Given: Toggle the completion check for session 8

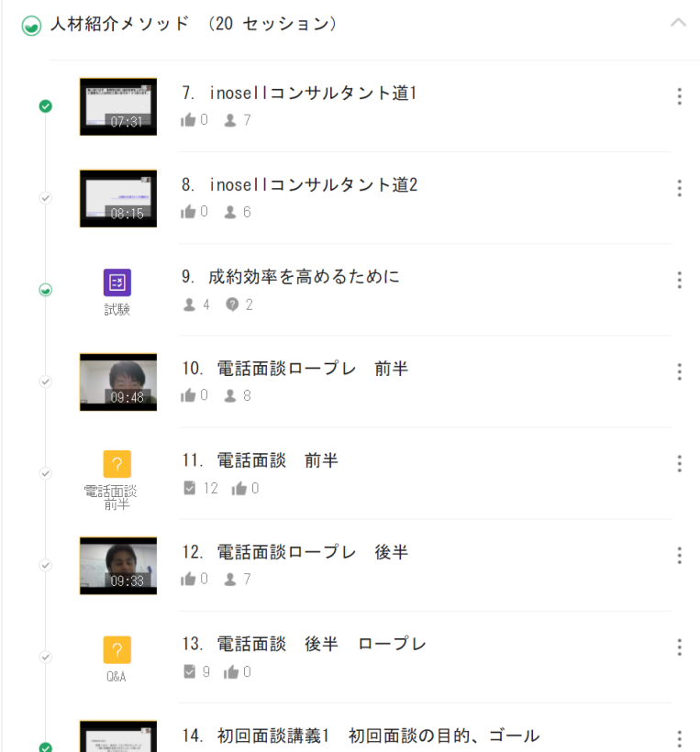Looking at the screenshot, I should point(45,198).
